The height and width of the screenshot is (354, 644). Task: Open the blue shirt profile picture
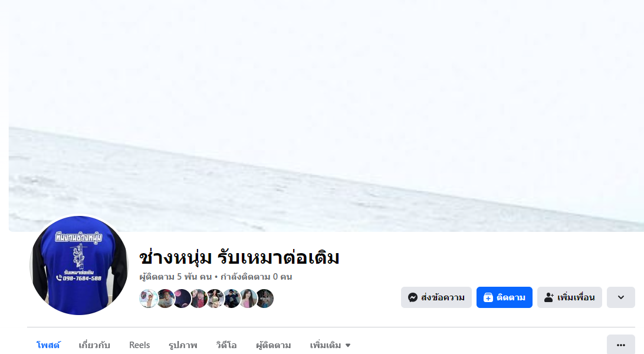click(x=79, y=265)
